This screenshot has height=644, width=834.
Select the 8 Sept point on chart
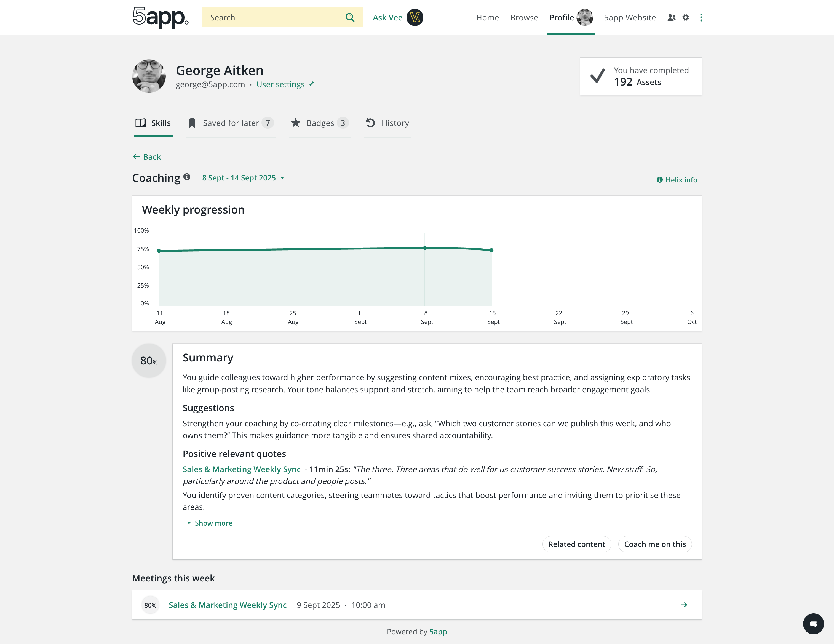(x=425, y=248)
